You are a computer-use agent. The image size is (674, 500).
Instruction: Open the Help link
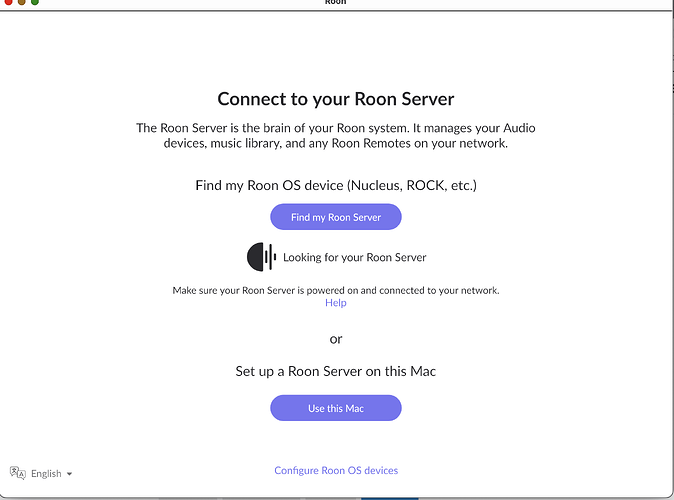336,303
